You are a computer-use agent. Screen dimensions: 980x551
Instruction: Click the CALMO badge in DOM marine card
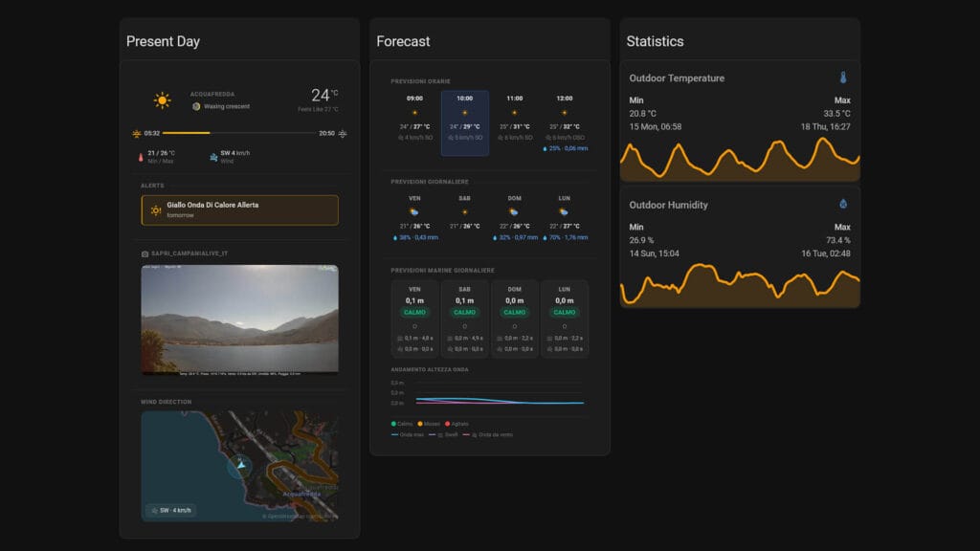click(x=514, y=313)
